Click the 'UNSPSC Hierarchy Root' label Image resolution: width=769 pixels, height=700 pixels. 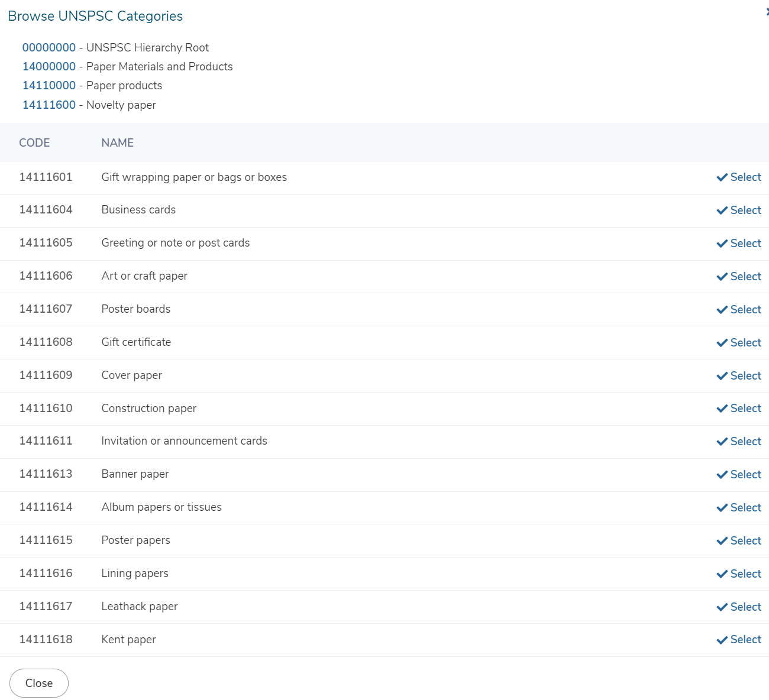[x=148, y=47]
